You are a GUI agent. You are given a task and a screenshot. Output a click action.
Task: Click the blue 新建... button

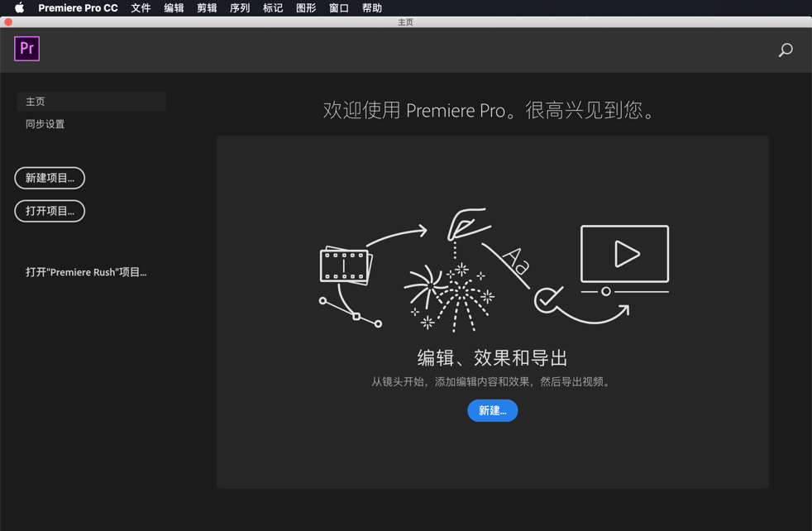493,410
